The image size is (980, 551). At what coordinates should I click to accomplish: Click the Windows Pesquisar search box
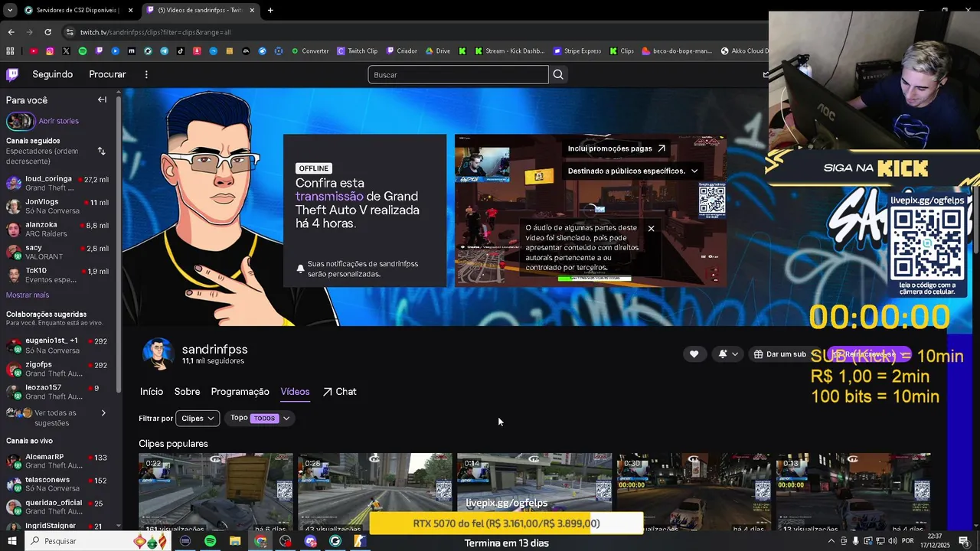[x=77, y=541]
